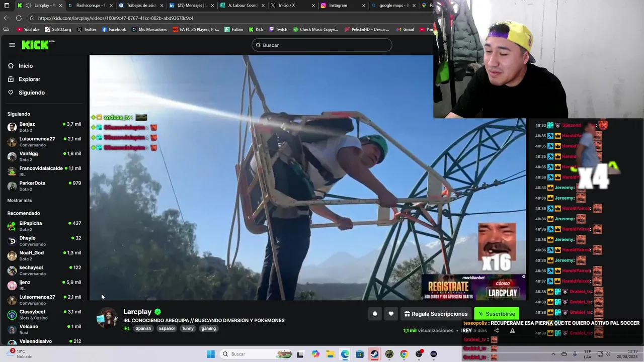This screenshot has height=362, width=644.
Task: Switch to Flashscore.pe tab
Action: (90, 6)
